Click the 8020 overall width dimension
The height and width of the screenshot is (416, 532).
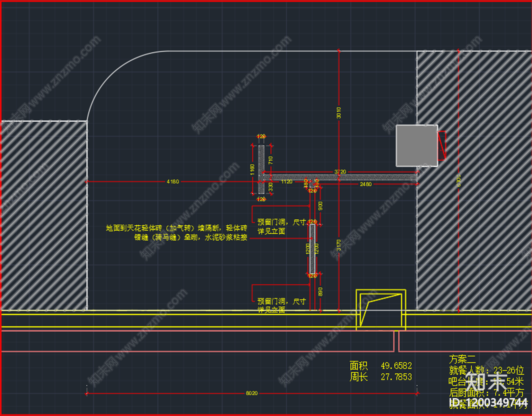(252, 393)
